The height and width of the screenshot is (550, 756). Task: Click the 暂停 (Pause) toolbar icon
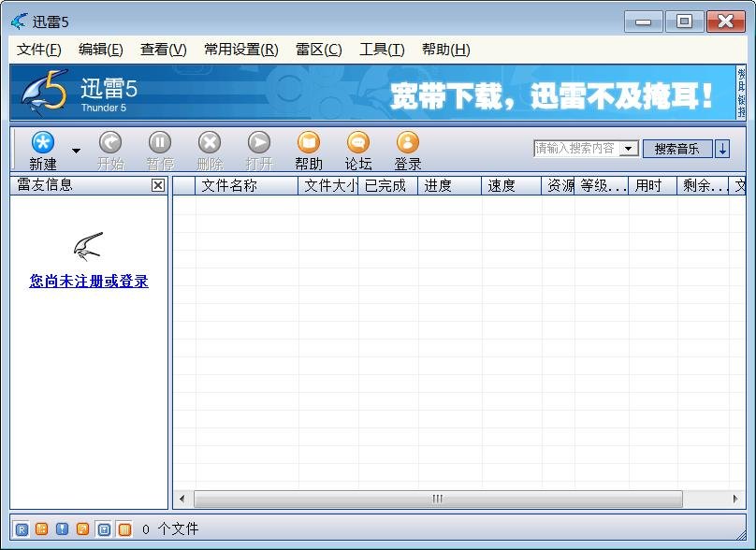tap(160, 142)
